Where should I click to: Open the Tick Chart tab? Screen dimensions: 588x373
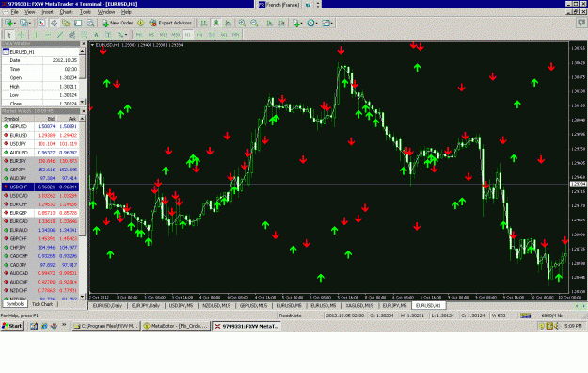[x=42, y=304]
